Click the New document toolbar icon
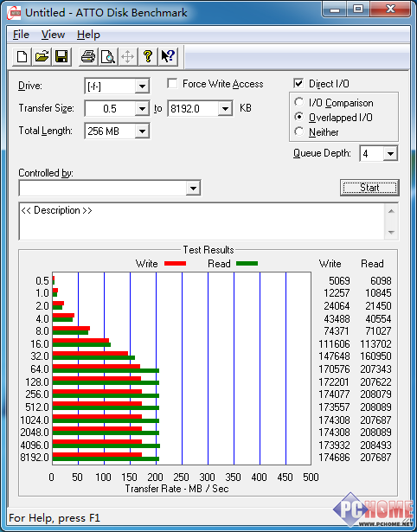The height and width of the screenshot is (532, 417). 22,56
